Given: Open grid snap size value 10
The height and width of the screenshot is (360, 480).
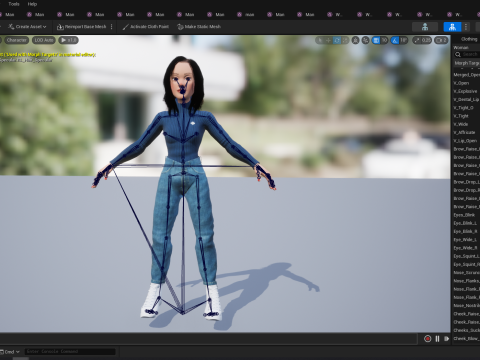Looking at the screenshot, I should coord(384,40).
